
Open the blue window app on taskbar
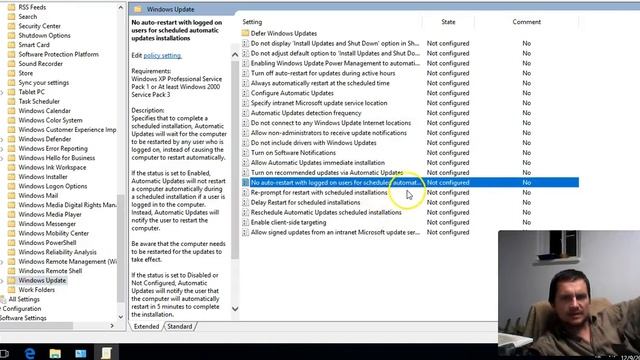pyautogui.click(x=80, y=353)
